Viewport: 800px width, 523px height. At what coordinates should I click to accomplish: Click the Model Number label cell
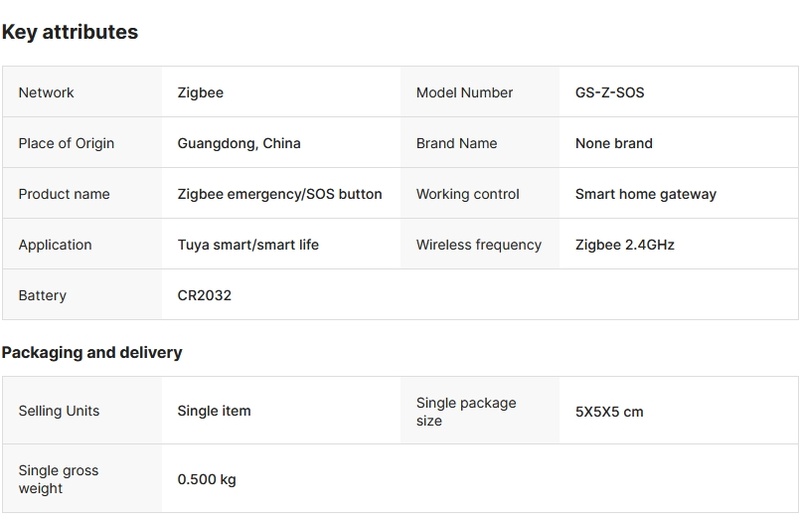coord(464,93)
